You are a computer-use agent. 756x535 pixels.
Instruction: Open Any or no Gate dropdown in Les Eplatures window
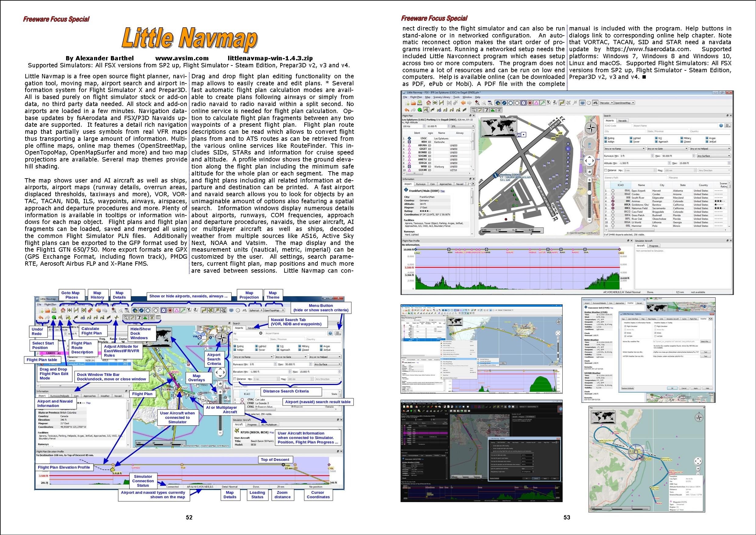click(x=667, y=149)
